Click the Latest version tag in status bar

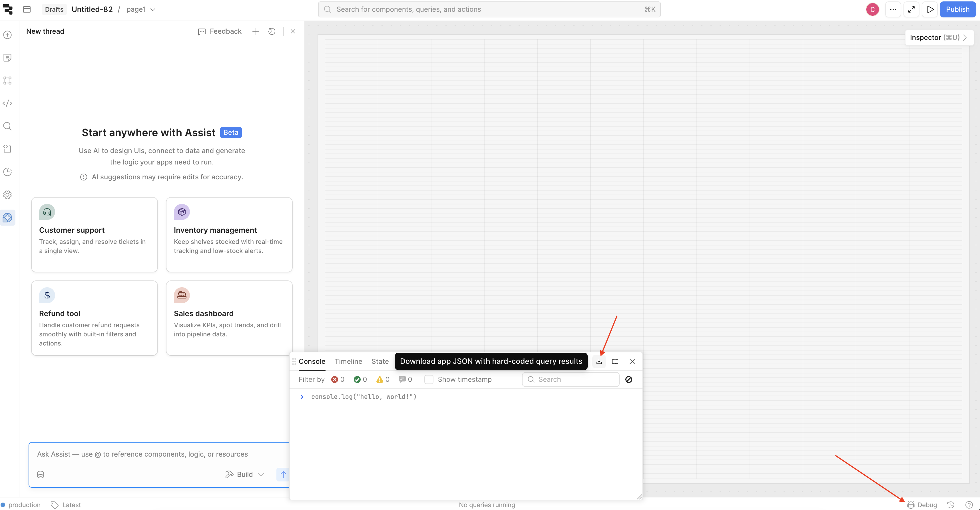[66, 505]
